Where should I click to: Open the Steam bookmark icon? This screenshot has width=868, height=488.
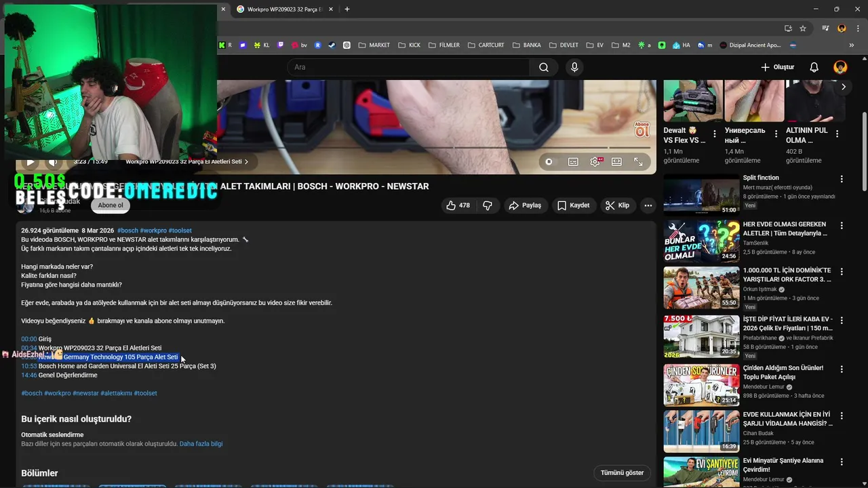(332, 45)
